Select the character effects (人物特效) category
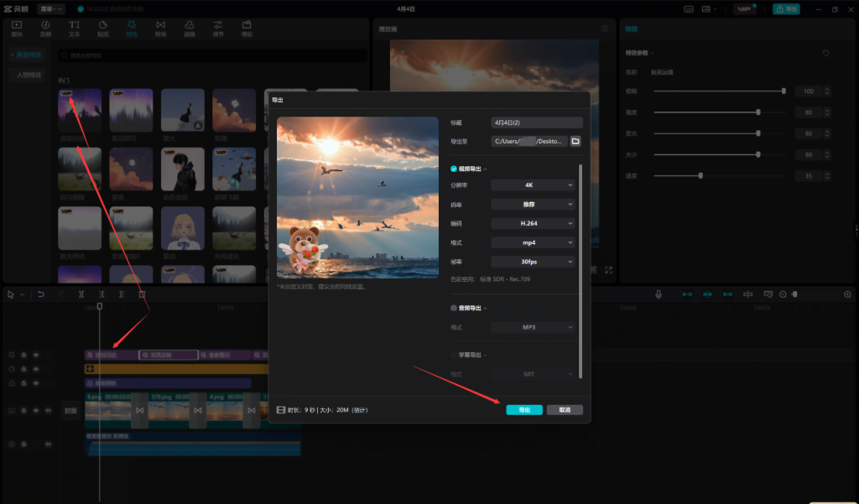Screen dimensions: 859x504 29,75
